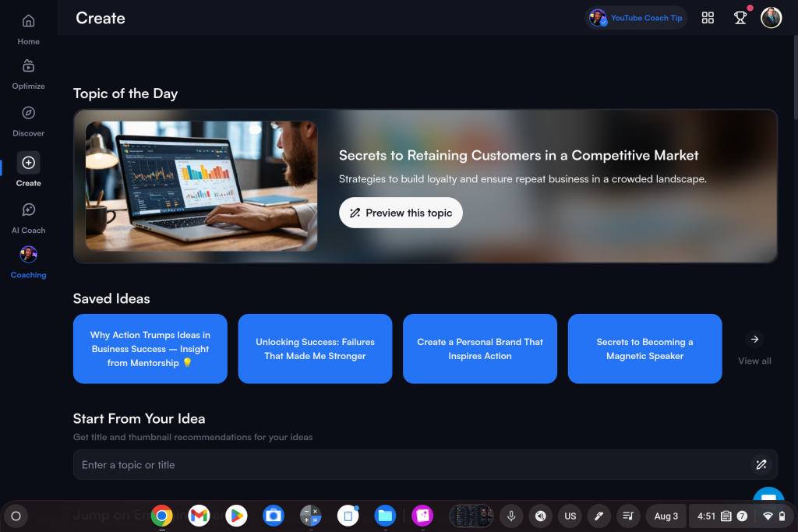Viewport: 798px width, 532px height.
Task: Click the magic pen icon in topic field
Action: pyautogui.click(x=761, y=464)
